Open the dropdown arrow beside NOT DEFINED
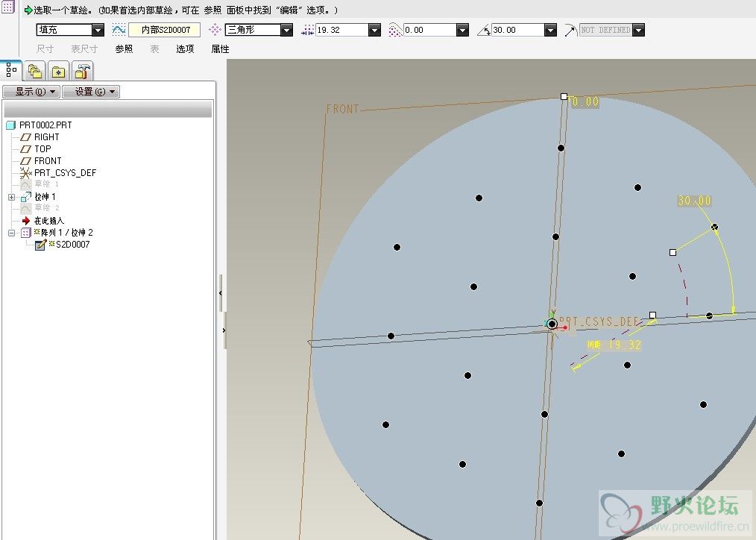756x540 pixels. pos(638,30)
